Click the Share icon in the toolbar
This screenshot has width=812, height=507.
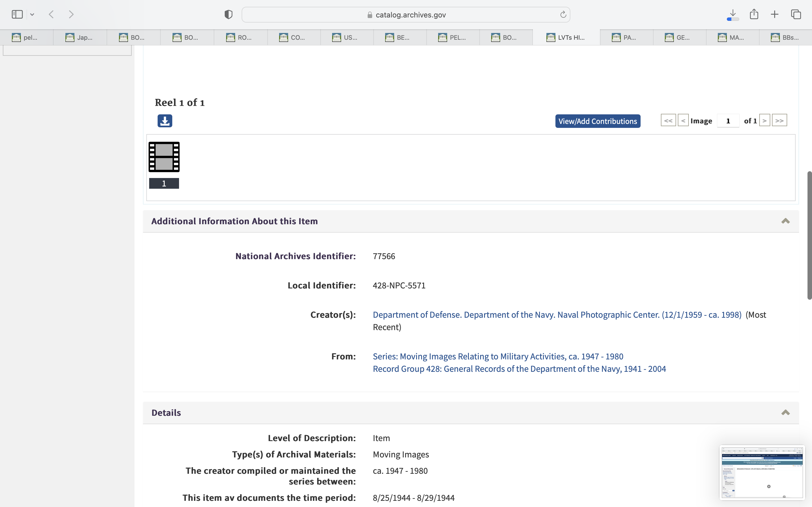pyautogui.click(x=754, y=14)
